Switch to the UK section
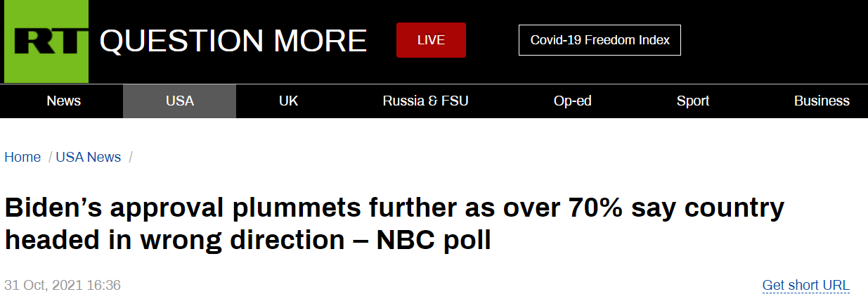Image resolution: width=868 pixels, height=299 pixels. [288, 101]
